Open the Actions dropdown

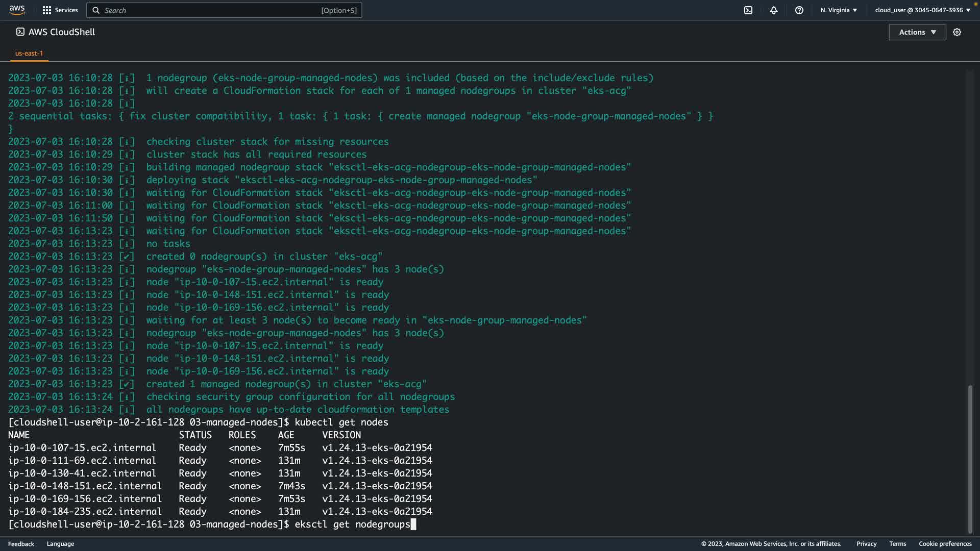917,32
